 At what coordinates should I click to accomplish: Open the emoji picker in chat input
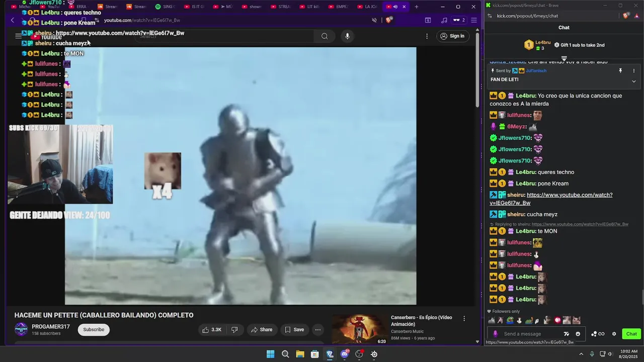(x=578, y=334)
